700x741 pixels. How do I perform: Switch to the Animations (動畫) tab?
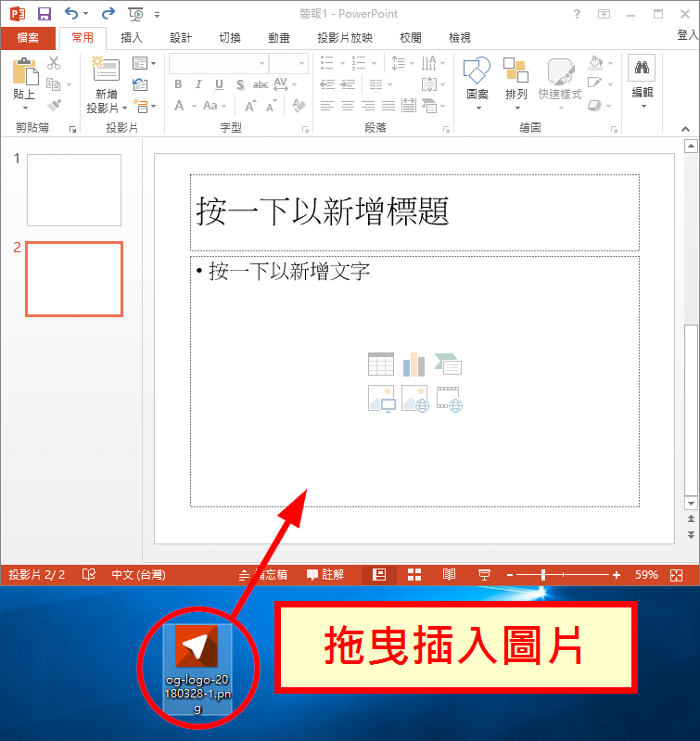click(x=279, y=38)
